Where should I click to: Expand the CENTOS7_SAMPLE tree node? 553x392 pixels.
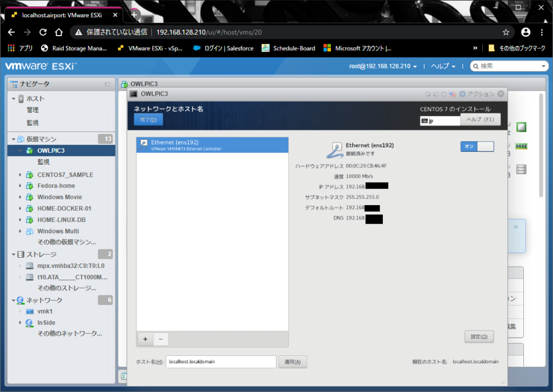[x=20, y=175]
